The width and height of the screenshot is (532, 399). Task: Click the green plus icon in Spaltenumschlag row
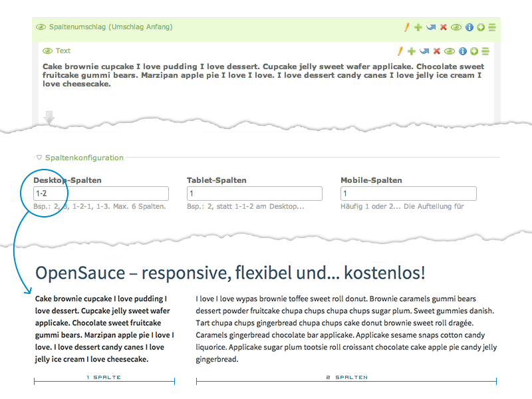coord(418,27)
